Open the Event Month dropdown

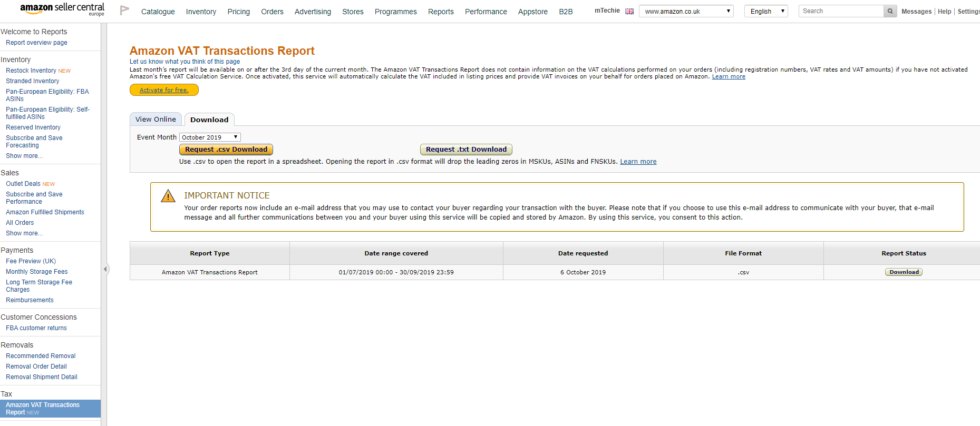210,137
